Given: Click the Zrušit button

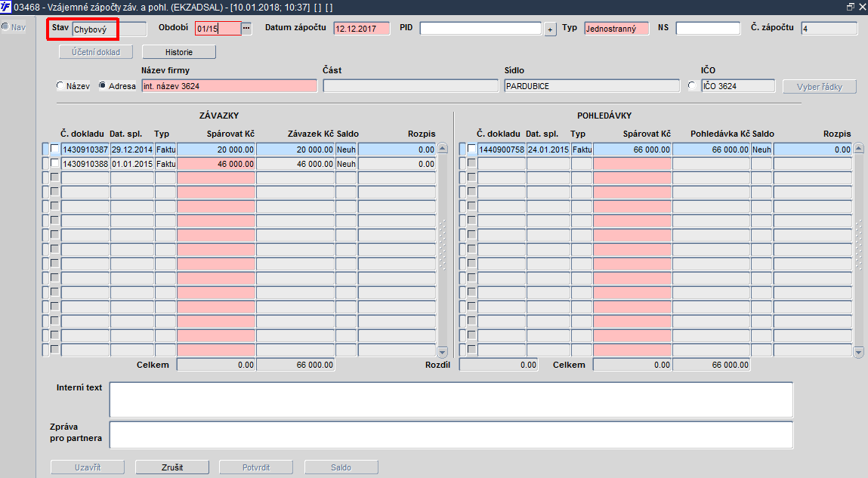Looking at the screenshot, I should point(172,467).
